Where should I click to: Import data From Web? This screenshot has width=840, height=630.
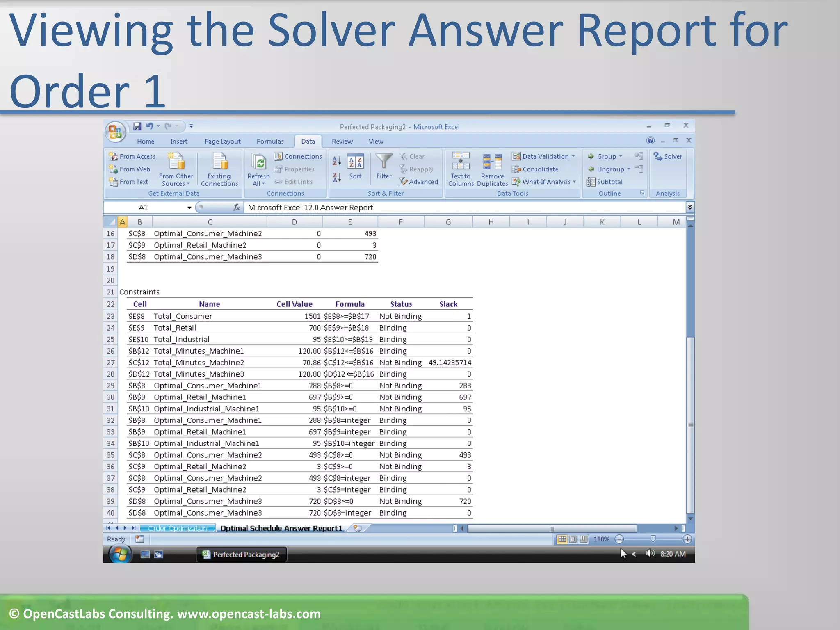click(130, 169)
